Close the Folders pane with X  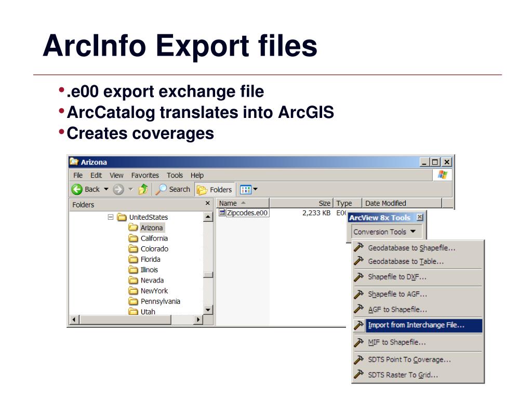(x=208, y=203)
